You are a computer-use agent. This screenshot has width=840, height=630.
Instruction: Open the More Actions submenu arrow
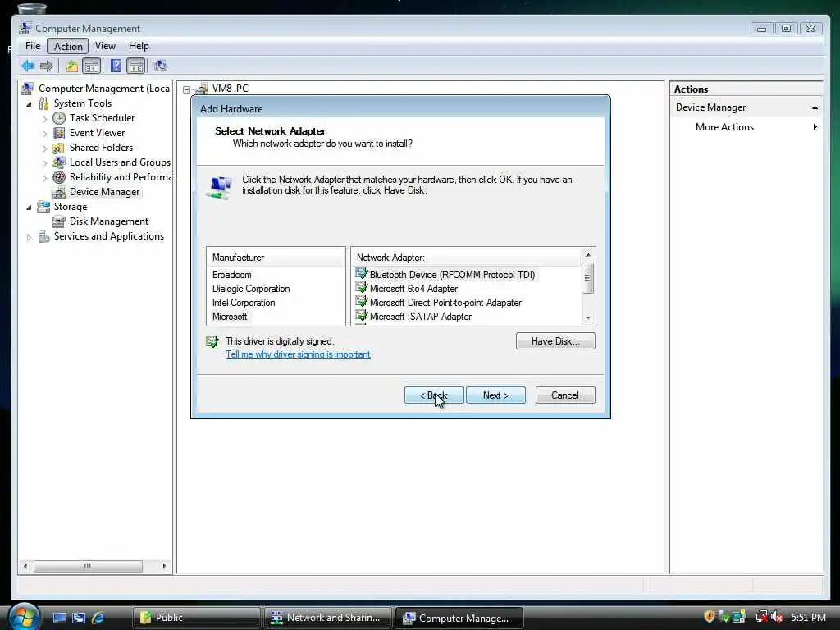815,127
